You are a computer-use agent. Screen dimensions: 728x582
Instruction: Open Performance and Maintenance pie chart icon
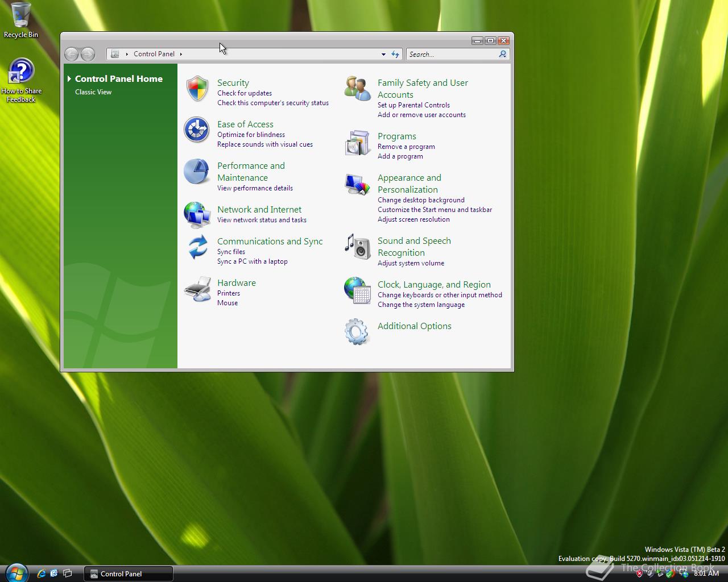click(197, 171)
